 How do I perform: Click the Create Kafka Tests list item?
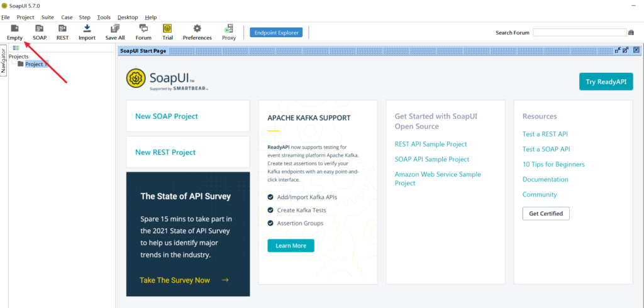click(x=302, y=211)
